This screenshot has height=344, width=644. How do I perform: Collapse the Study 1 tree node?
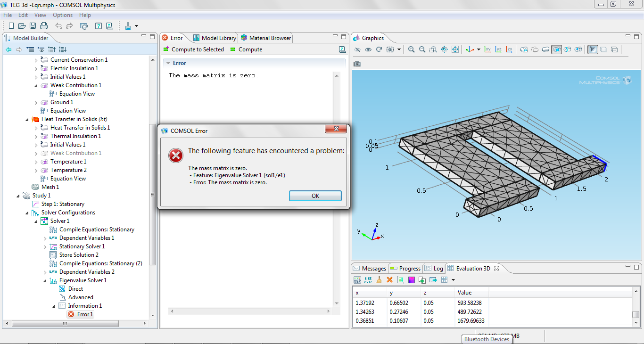pyautogui.click(x=18, y=196)
